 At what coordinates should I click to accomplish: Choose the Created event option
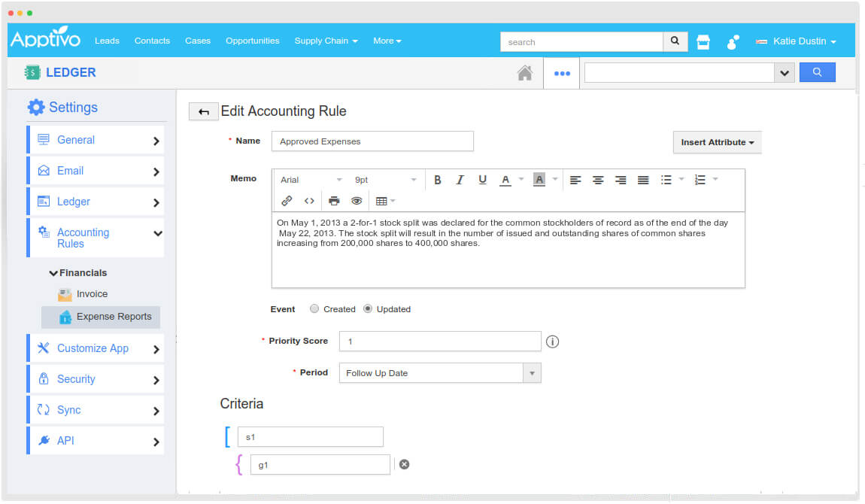314,308
